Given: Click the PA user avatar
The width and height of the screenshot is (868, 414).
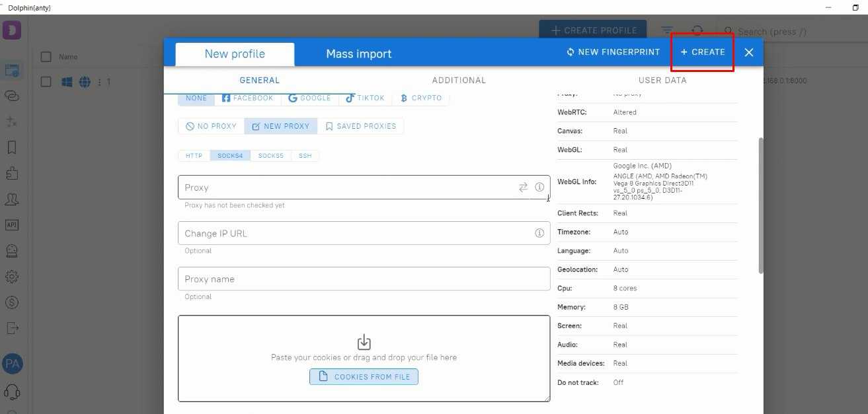Looking at the screenshot, I should 12,363.
